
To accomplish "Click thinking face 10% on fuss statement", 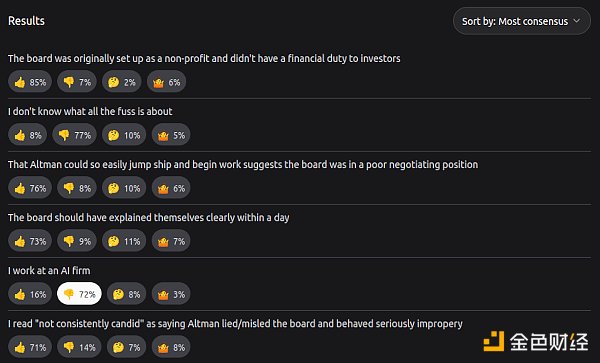I will (124, 135).
